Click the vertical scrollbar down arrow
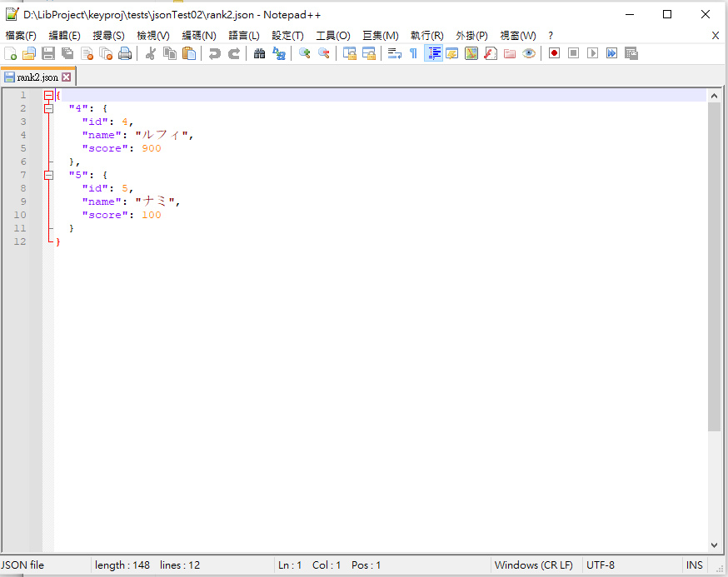The image size is (728, 577). pyautogui.click(x=714, y=545)
